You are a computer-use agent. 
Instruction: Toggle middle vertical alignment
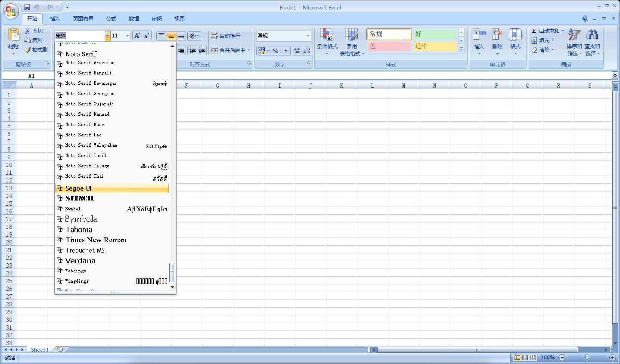pyautogui.click(x=171, y=36)
